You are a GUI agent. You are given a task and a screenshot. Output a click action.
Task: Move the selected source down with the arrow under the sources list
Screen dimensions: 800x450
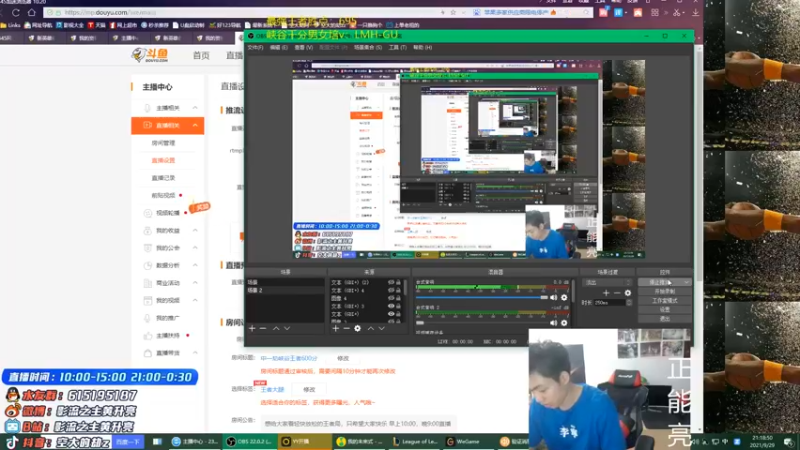point(381,329)
